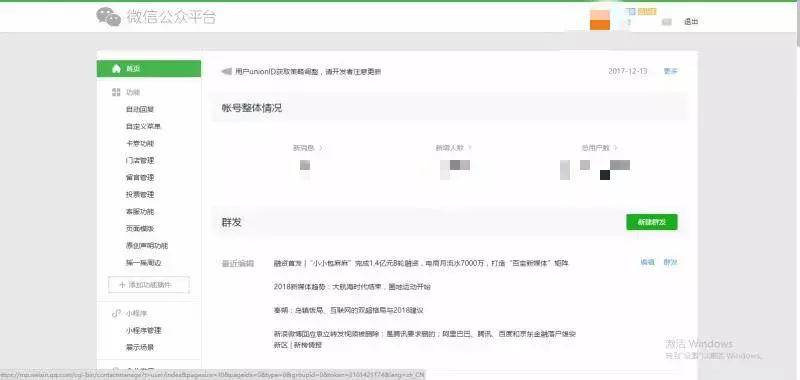Click the announcement speaker icon
Image resolution: width=800 pixels, height=380 pixels.
click(226, 71)
